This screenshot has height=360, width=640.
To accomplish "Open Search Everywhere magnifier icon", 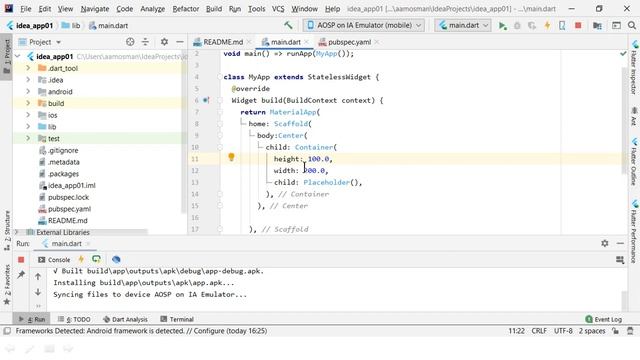I will coord(632,26).
